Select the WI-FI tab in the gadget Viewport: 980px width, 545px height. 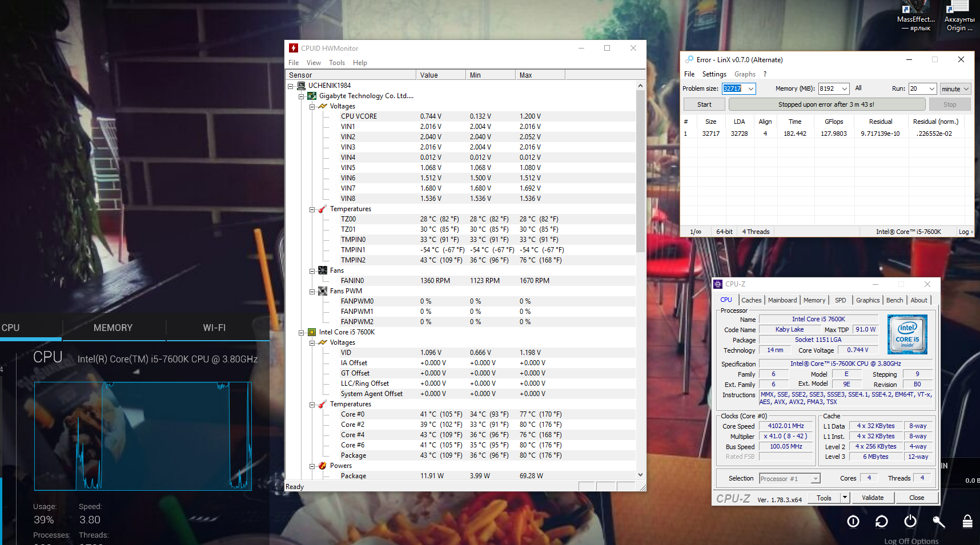tap(215, 328)
